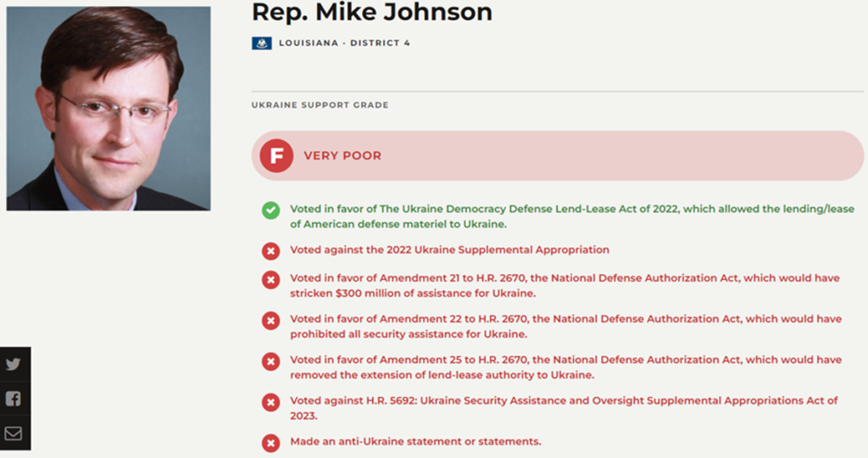Click H.R. 5692 Supplemental Appropriations Act text
The image size is (868, 458).
pyautogui.click(x=564, y=408)
